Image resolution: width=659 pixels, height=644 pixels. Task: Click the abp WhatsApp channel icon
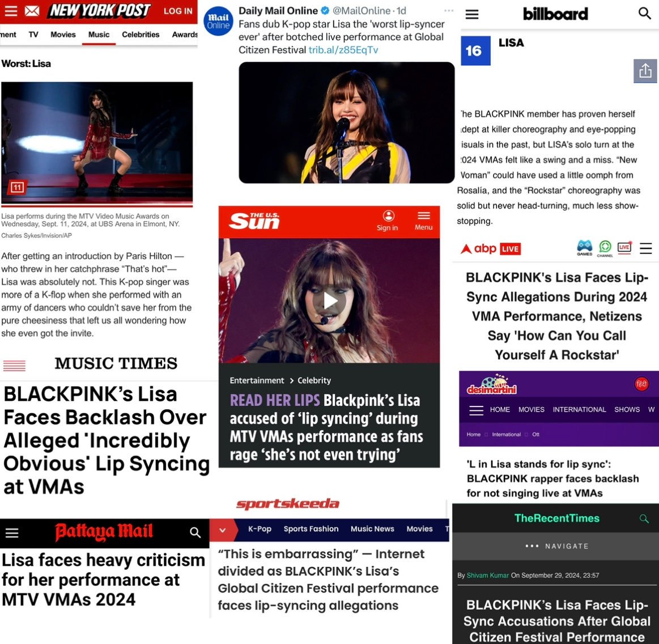pyautogui.click(x=605, y=248)
